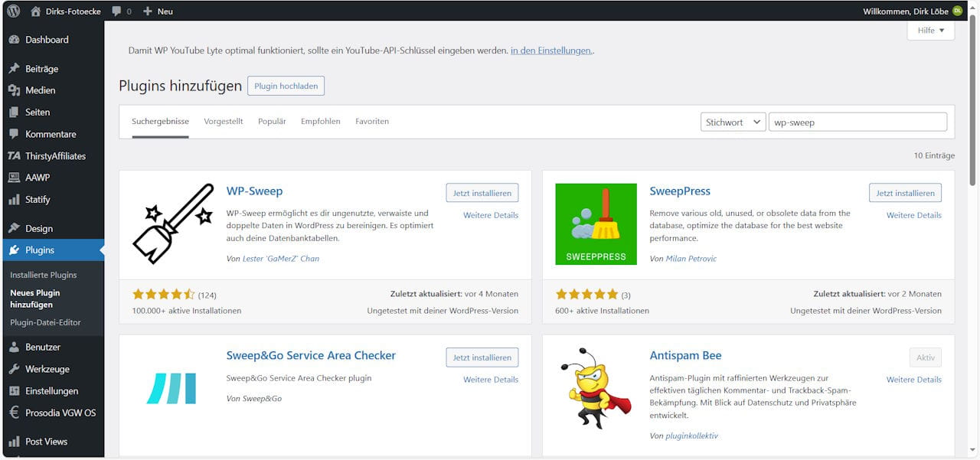Open author link Milan Petrovic

point(691,259)
